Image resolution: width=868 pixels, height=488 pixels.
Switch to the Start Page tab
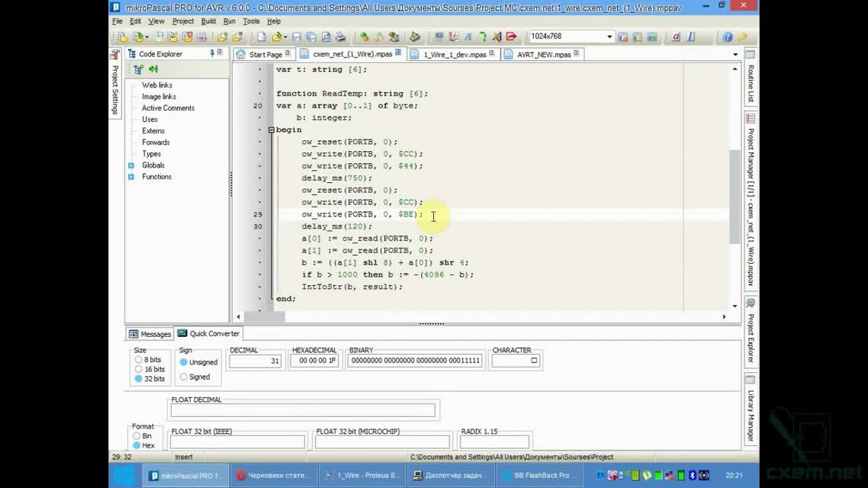[x=264, y=54]
